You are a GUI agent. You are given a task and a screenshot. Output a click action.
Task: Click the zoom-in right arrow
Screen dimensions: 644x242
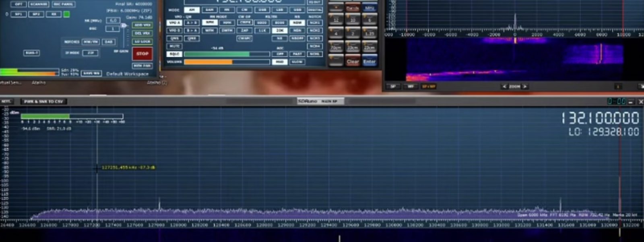pos(524,87)
